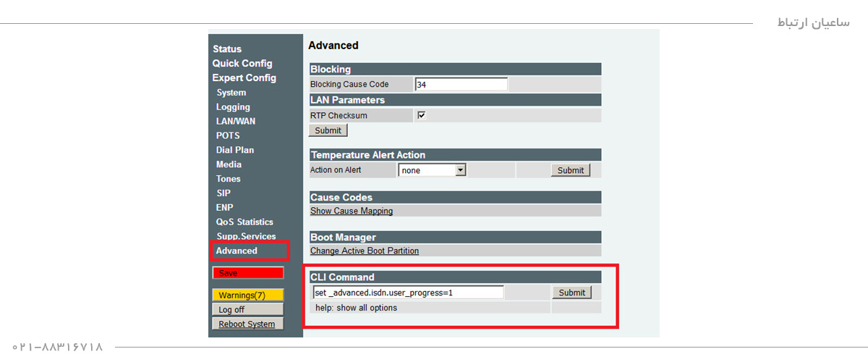The width and height of the screenshot is (868, 362).
Task: Go to Quick Config in sidebar
Action: 242,64
